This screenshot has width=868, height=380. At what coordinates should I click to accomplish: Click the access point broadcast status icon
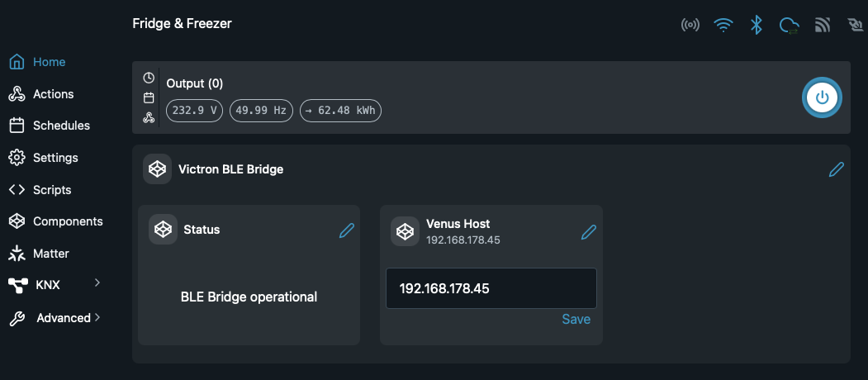point(690,25)
